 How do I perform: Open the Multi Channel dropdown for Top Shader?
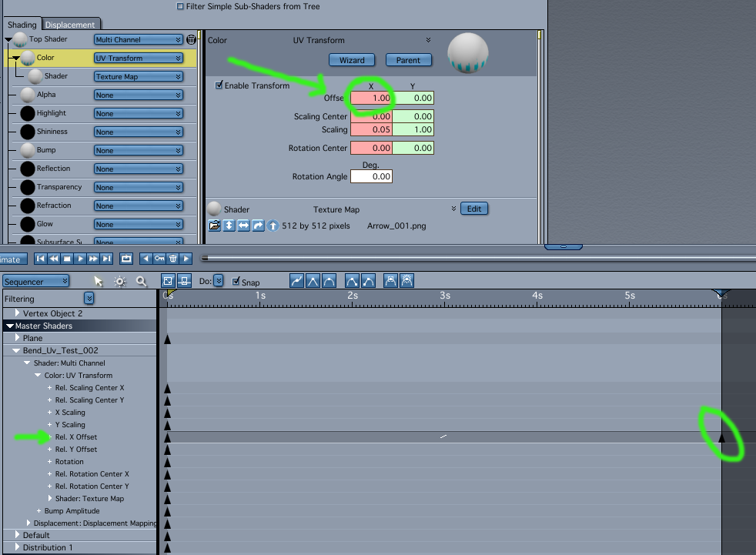point(138,39)
